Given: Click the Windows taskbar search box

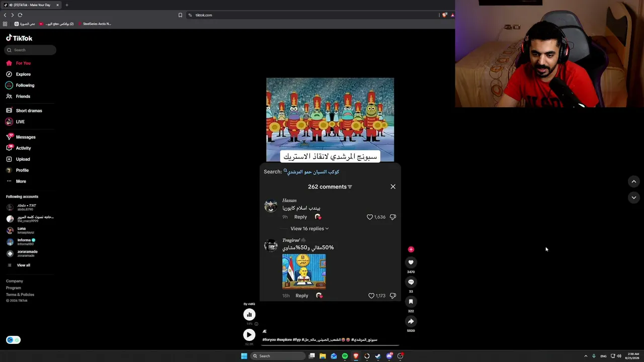Looking at the screenshot, I should pos(278,356).
